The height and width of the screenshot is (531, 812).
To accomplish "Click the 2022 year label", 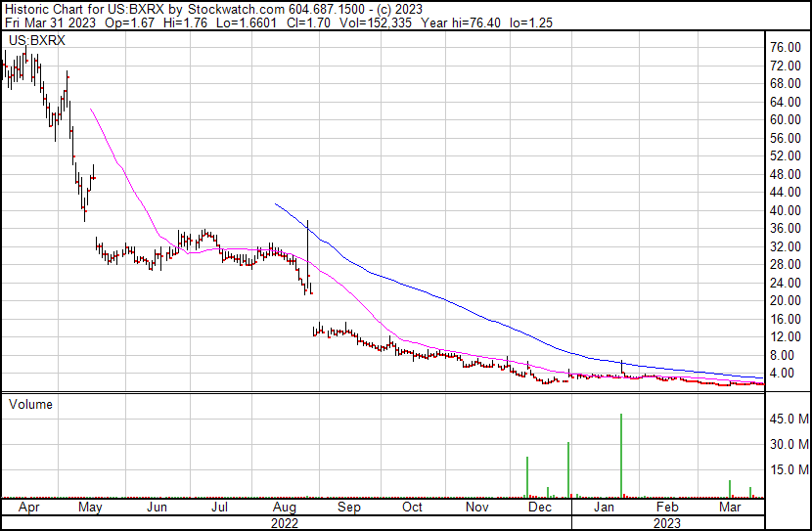I will point(285,522).
